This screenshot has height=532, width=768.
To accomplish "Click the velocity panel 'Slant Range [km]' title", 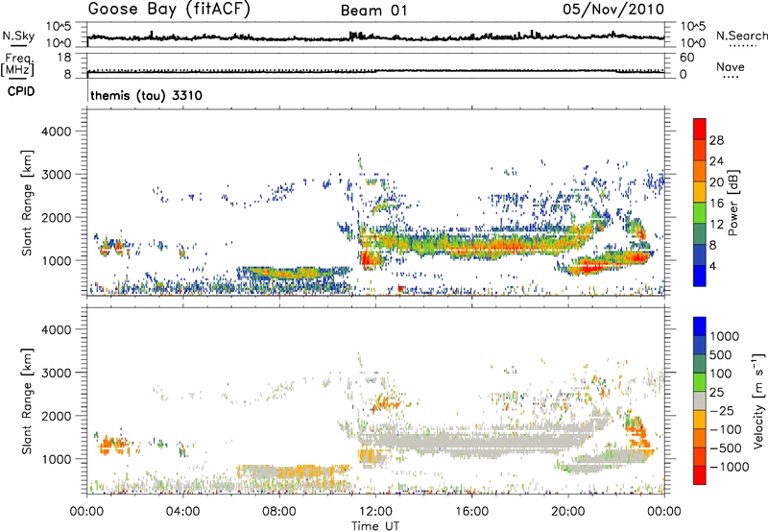I will (27, 401).
